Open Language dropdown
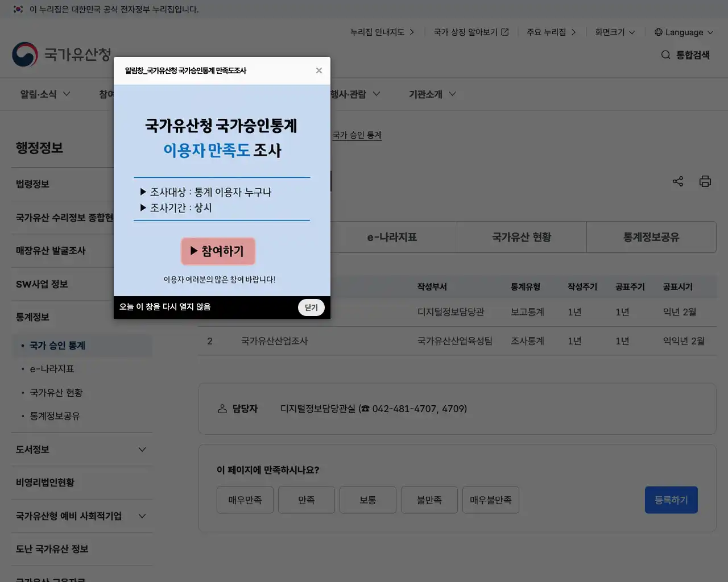This screenshot has height=582, width=728. pos(684,32)
